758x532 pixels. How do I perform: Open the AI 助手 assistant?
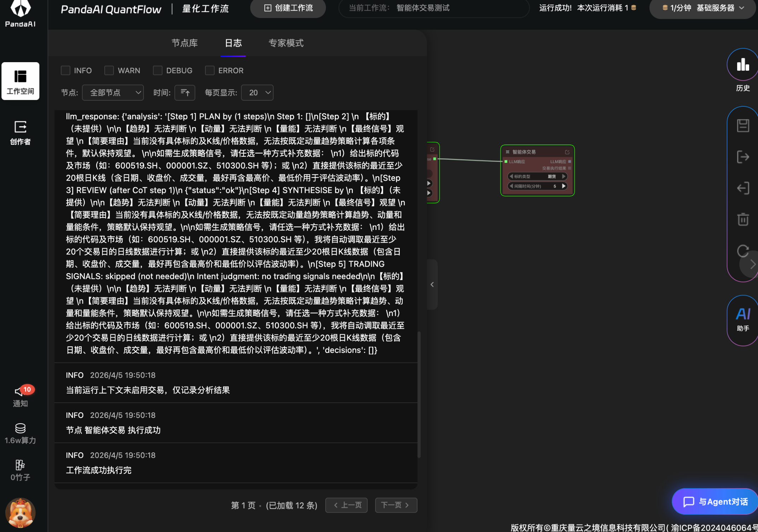[742, 318]
